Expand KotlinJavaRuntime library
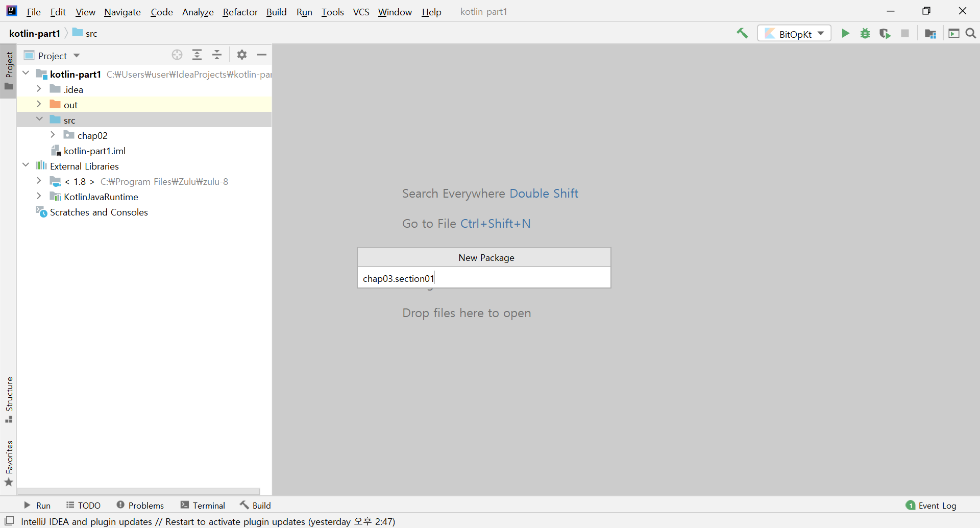Viewport: 980px width, 528px height. tap(39, 196)
